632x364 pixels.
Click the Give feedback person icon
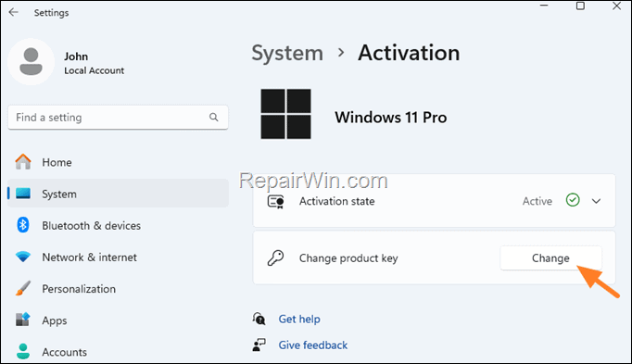(259, 345)
